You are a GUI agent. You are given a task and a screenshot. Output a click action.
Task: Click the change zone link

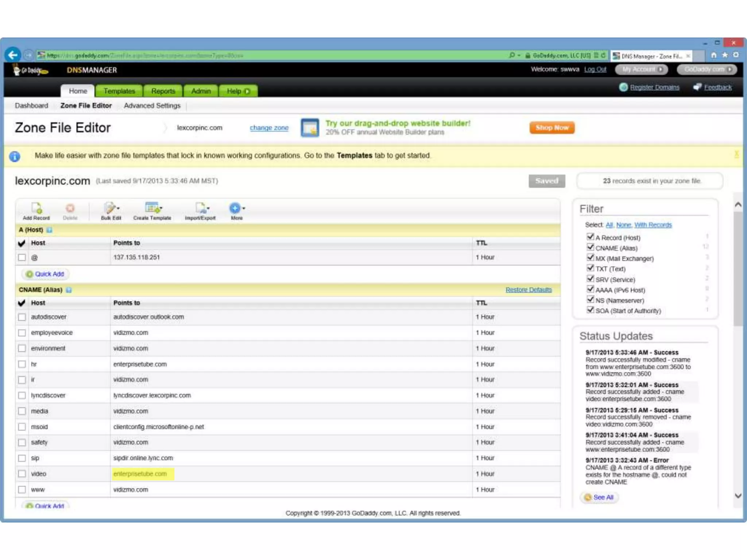click(269, 128)
